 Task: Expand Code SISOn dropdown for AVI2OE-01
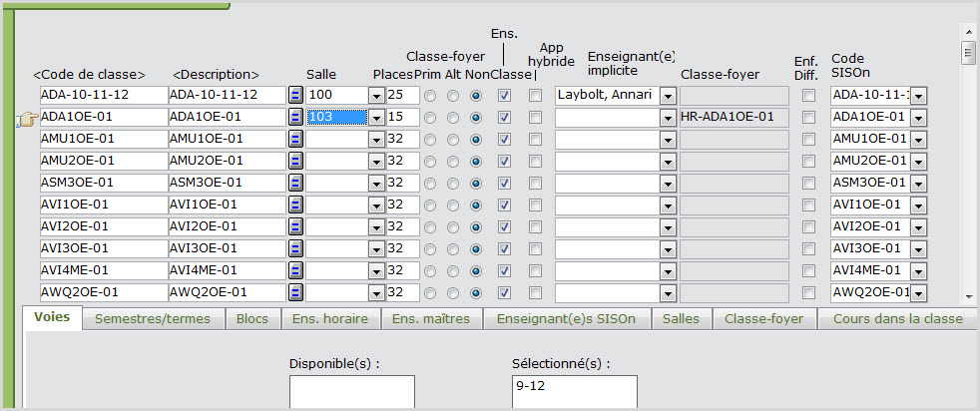point(918,226)
